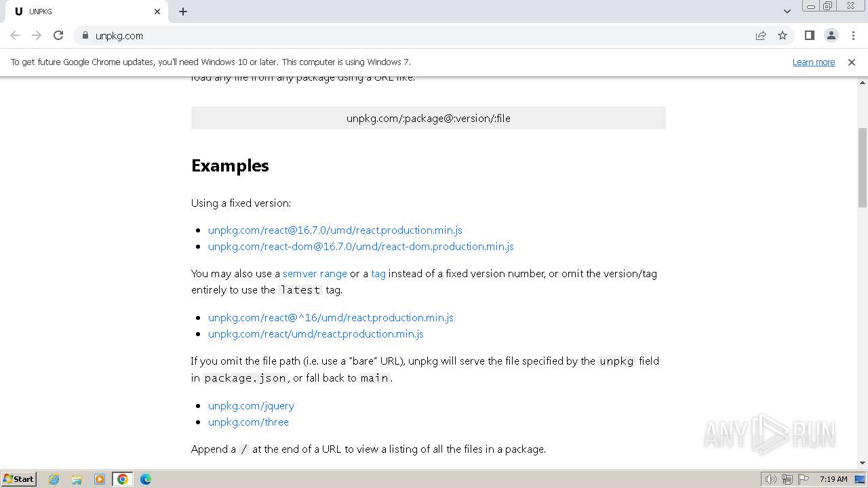This screenshot has height=488, width=868.
Task: Click the URL pattern code box
Action: [429, 118]
